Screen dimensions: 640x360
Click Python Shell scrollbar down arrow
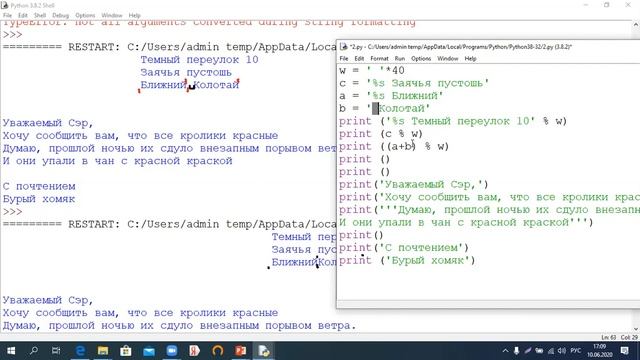[636, 329]
